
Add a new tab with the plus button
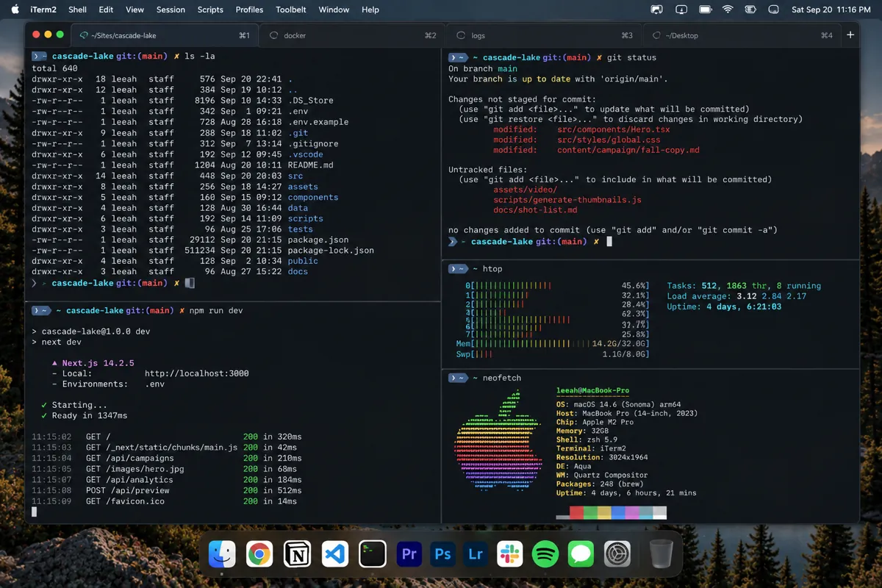coord(850,35)
